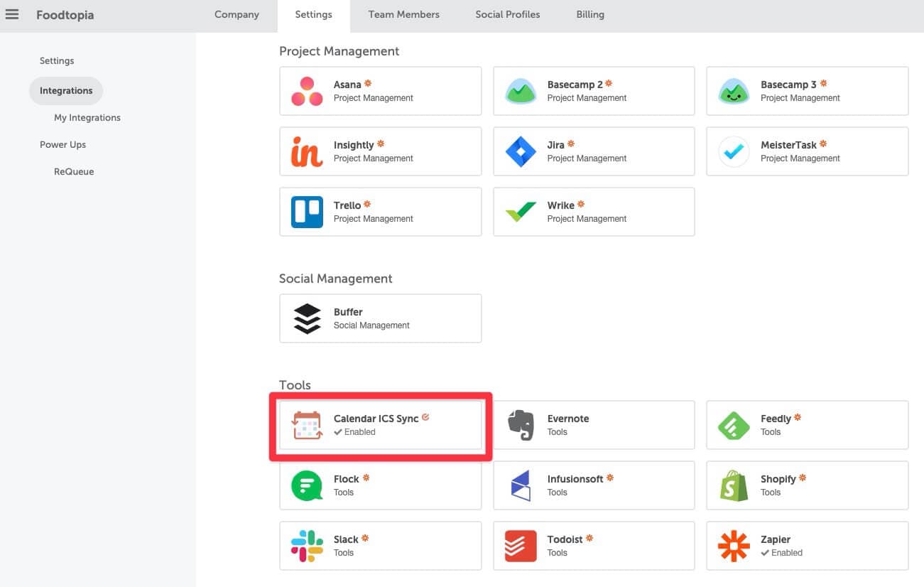Click the Todoist logo icon
Viewport: 924px width, 587px height.
[x=521, y=546]
